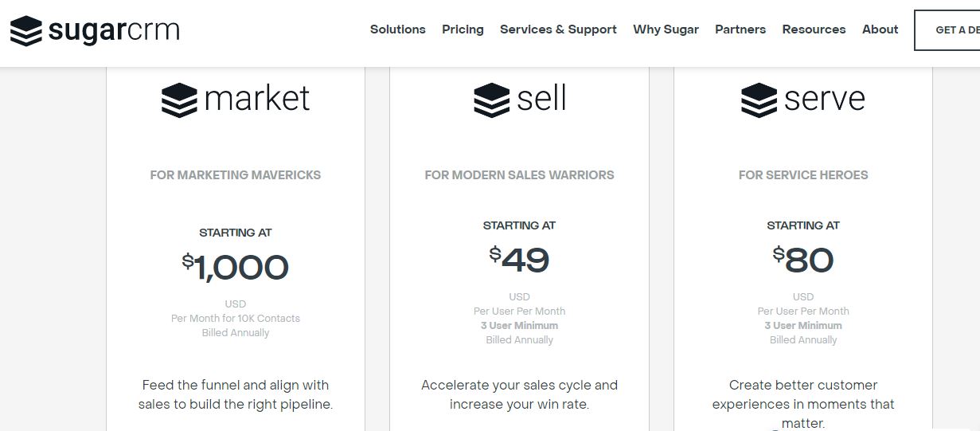Click the $49 Sell price
Viewport: 980px width, 431px height.
tap(519, 260)
